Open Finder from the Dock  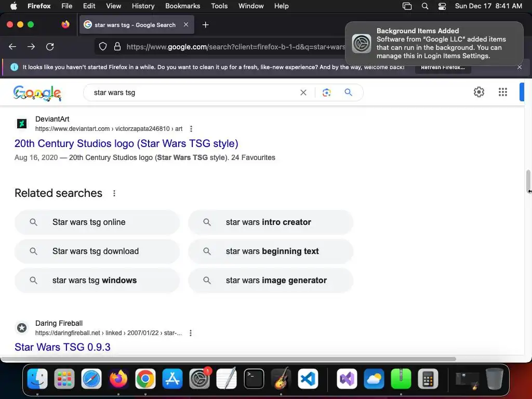coord(37,379)
